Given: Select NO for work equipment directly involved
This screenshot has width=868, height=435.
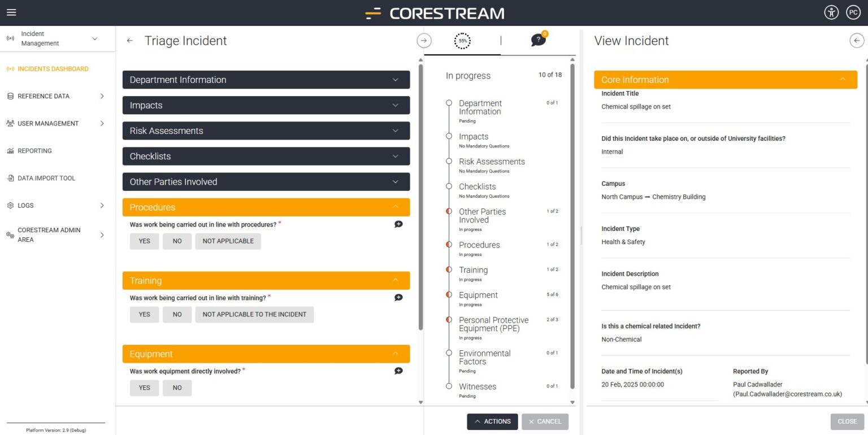Looking at the screenshot, I should point(177,388).
